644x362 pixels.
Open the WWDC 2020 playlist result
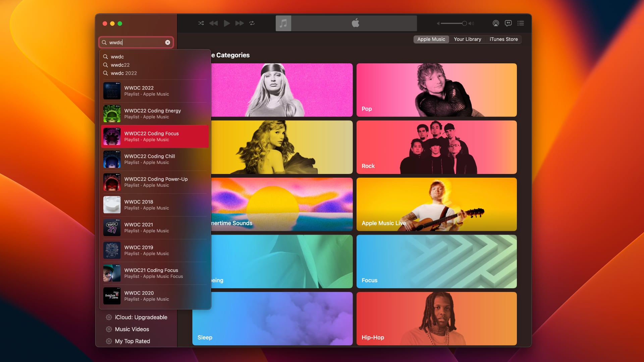point(155,296)
